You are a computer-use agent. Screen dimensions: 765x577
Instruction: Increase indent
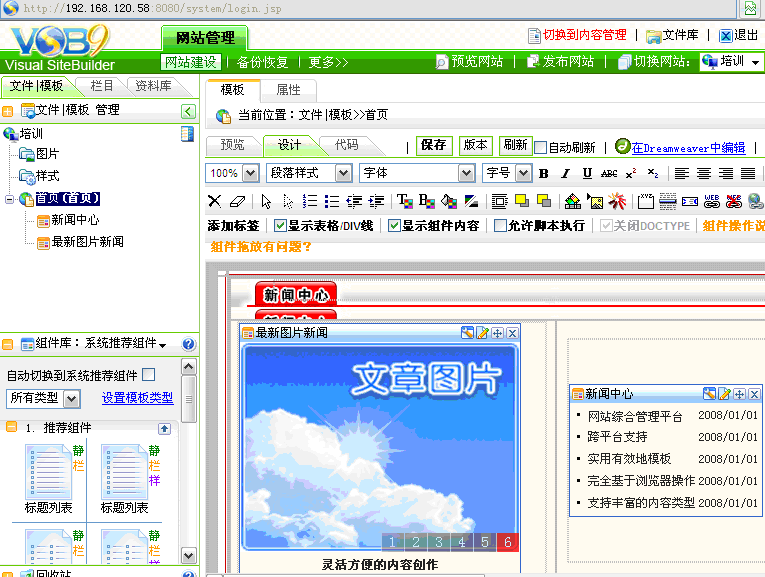coord(376,201)
